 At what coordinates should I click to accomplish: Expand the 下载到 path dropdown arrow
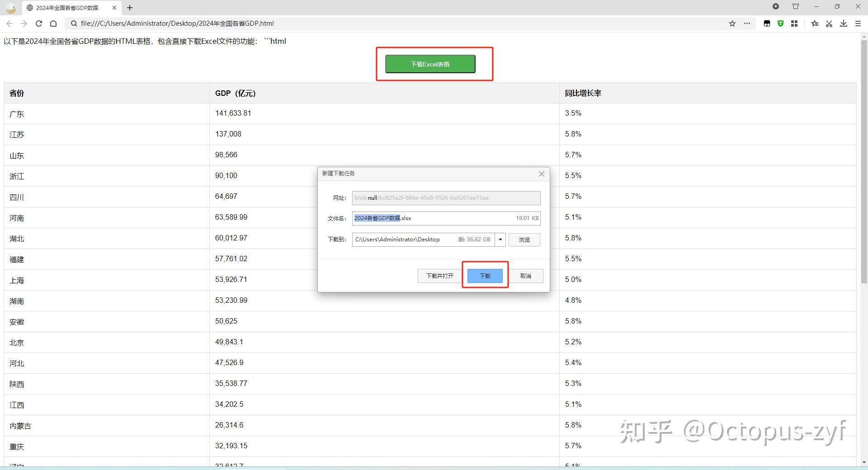coord(500,240)
